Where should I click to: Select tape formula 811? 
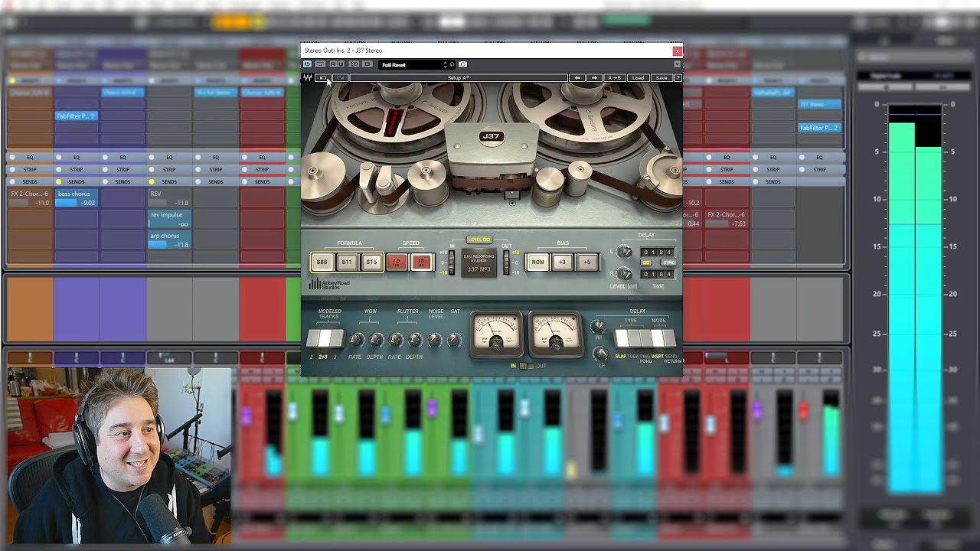tap(347, 262)
